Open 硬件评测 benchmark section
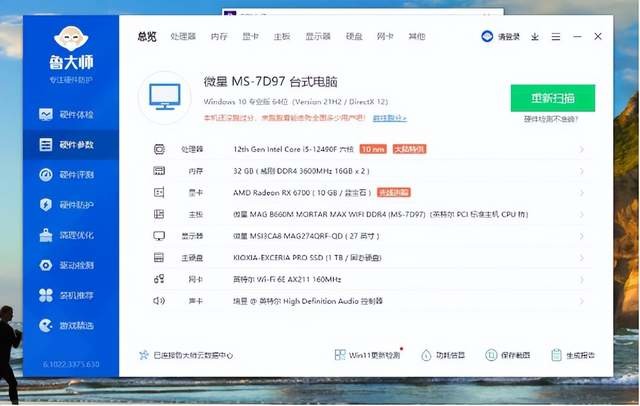This screenshot has height=406, width=640. (67, 175)
